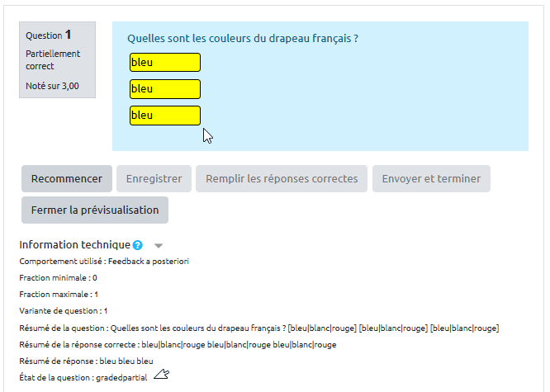This screenshot has width=550, height=392.
Task: Click 'Remplir les réponses correctes' button
Action: coord(282,179)
